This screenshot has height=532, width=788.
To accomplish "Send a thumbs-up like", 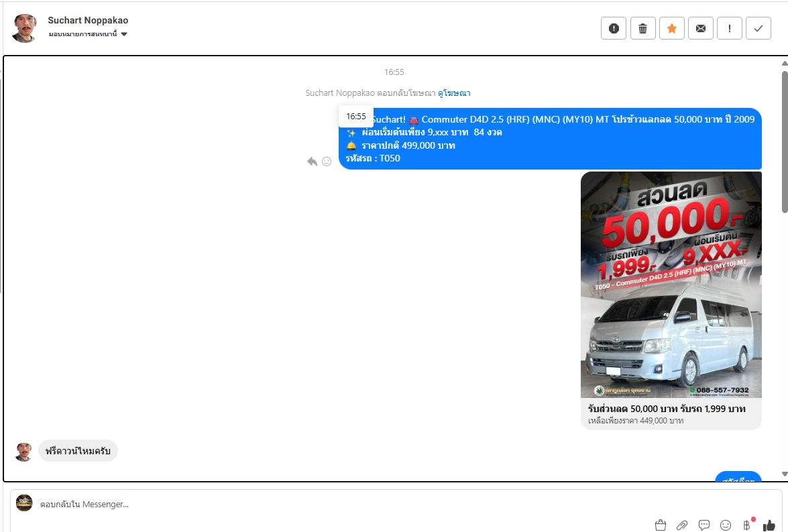I will click(x=769, y=525).
